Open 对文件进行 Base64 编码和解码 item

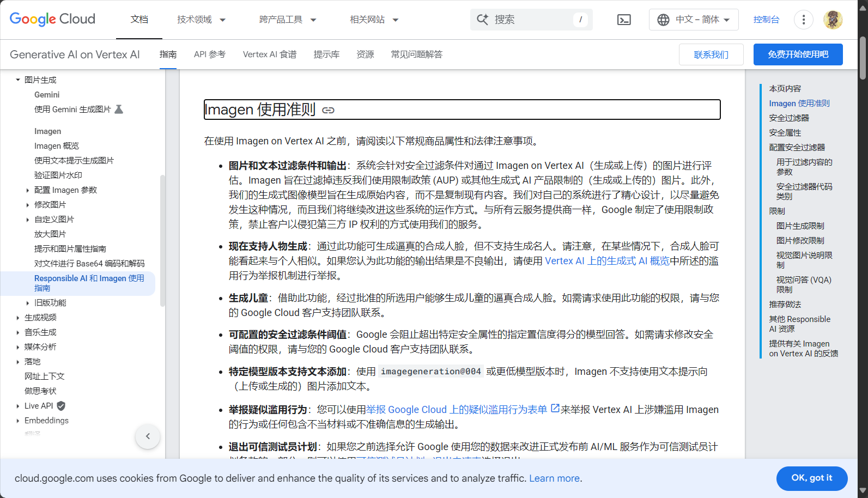pyautogui.click(x=89, y=264)
